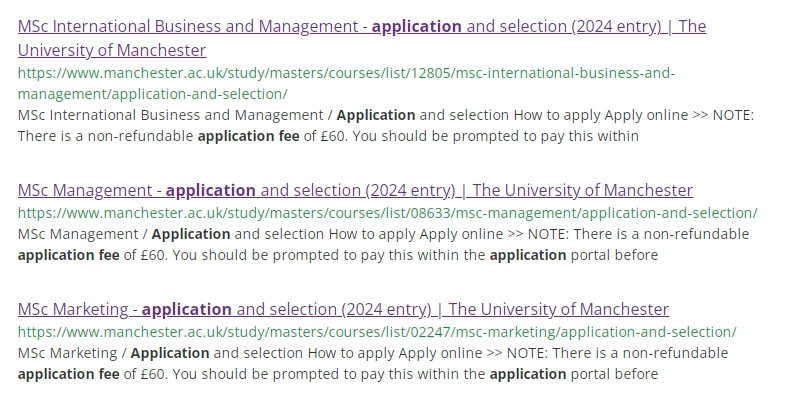Click bold "application" in the MSc Marketing title

(187, 309)
